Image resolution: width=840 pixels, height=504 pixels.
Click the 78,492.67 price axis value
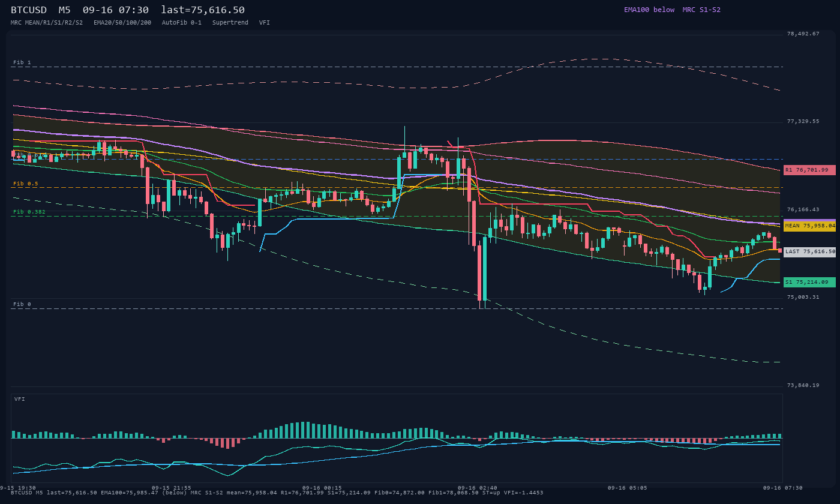coord(803,34)
